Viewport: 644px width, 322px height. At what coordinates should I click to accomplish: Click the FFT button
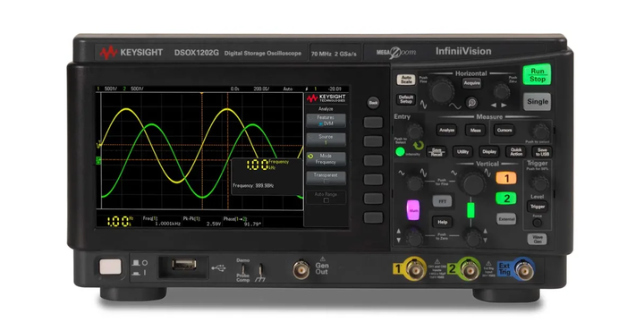[x=442, y=201]
